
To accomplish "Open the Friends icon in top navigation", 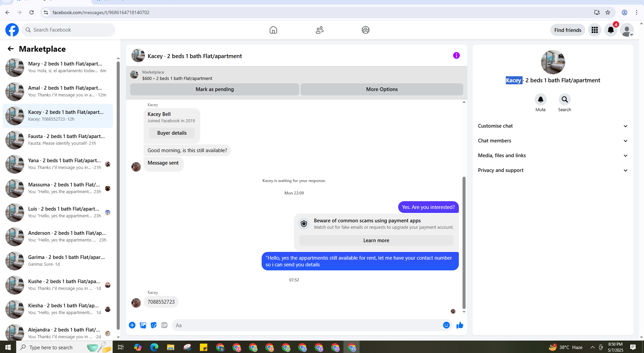I will click(320, 30).
